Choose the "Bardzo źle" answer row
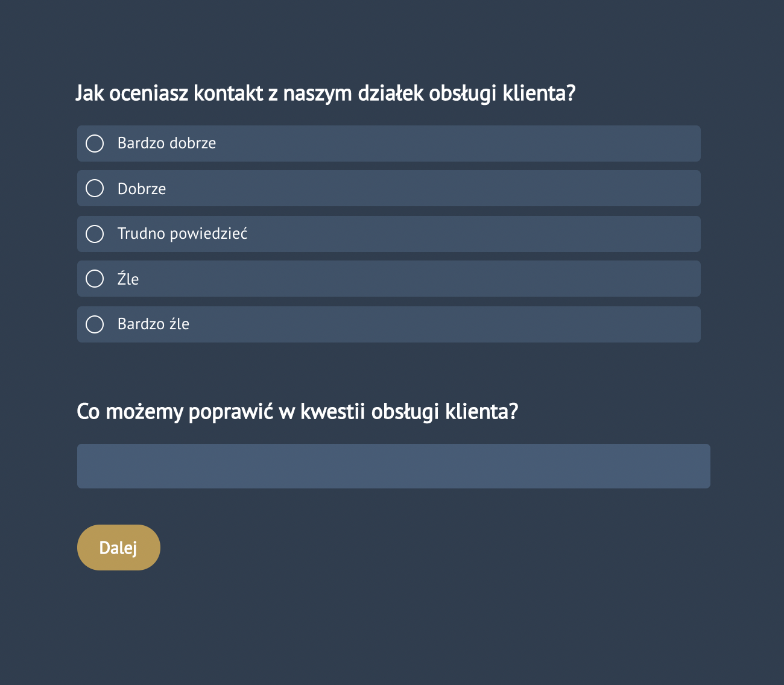Image resolution: width=784 pixels, height=685 pixels. (x=389, y=324)
